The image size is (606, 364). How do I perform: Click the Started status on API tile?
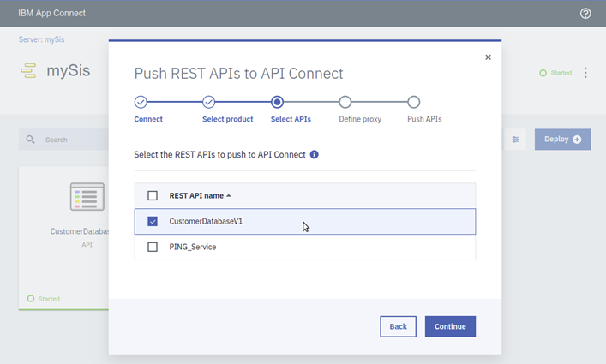[x=44, y=298]
